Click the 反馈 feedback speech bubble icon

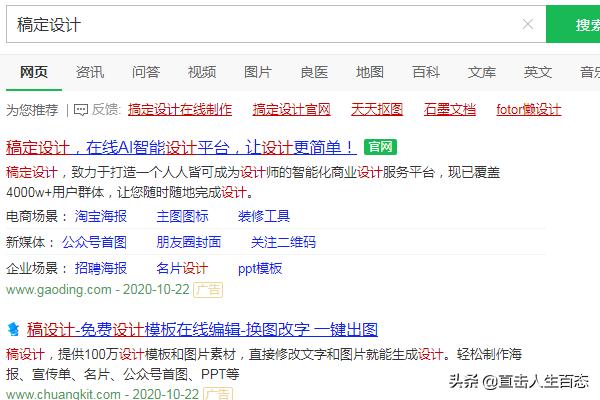(81, 110)
